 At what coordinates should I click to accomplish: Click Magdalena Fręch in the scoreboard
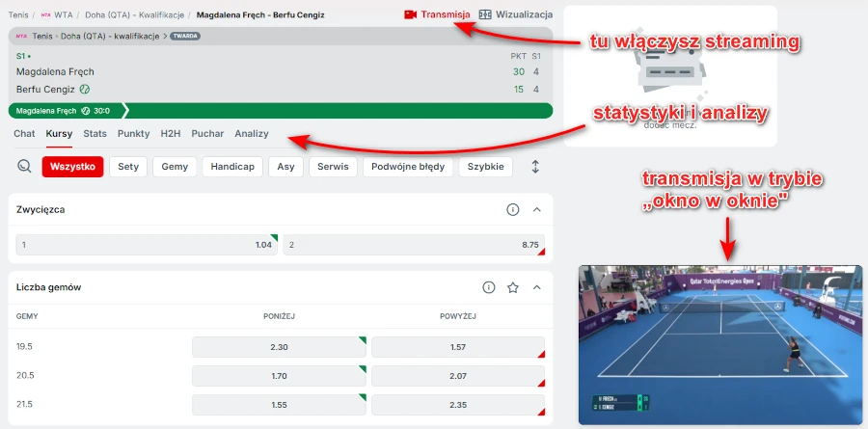(55, 71)
